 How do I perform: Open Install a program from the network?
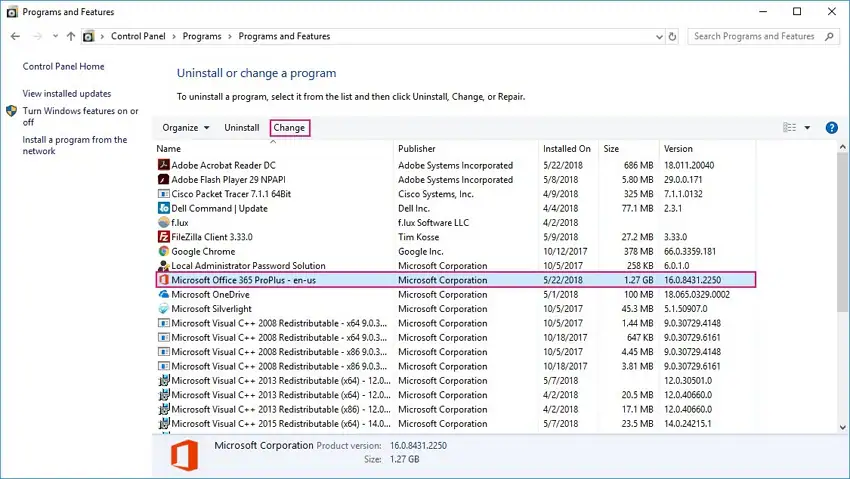click(75, 145)
